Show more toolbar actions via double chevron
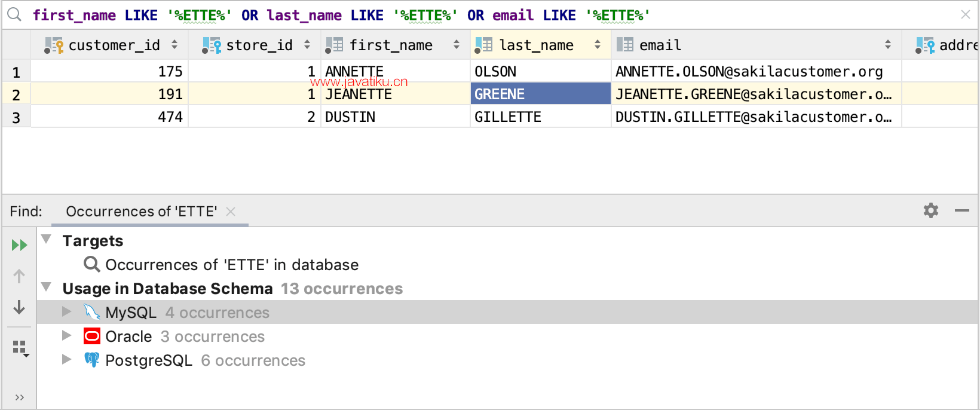The image size is (980, 410). 19,397
